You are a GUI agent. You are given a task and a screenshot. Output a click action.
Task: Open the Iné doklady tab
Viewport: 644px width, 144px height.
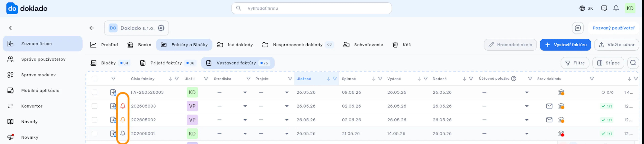(235, 45)
